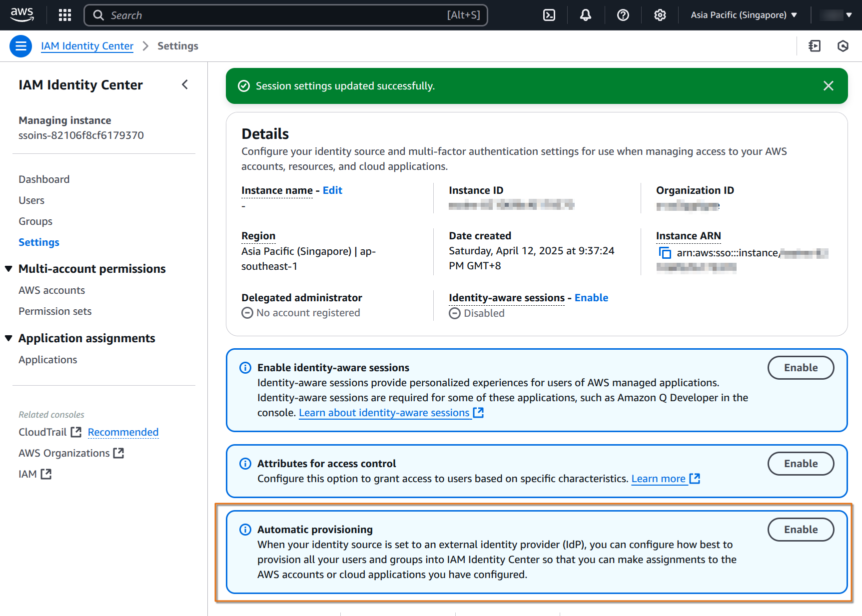Open the Learn about identity-aware sessions link

click(384, 413)
